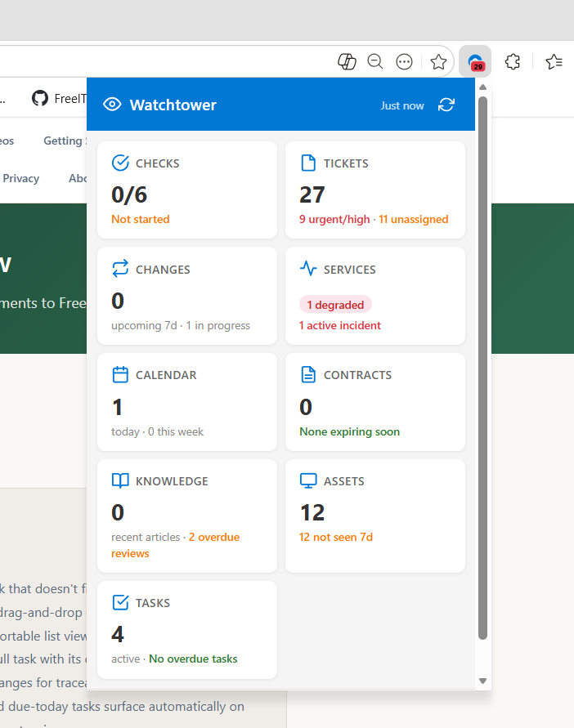Click the Contracts file icon

pos(308,374)
